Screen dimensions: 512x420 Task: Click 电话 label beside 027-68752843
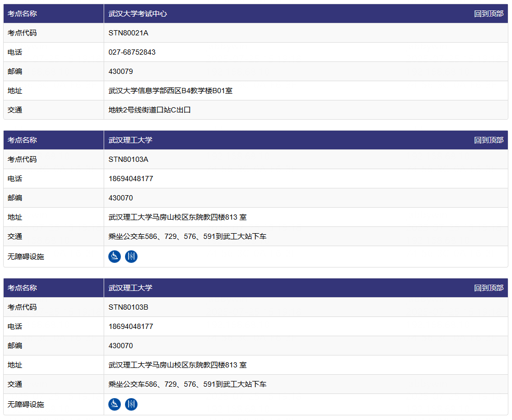point(15,52)
